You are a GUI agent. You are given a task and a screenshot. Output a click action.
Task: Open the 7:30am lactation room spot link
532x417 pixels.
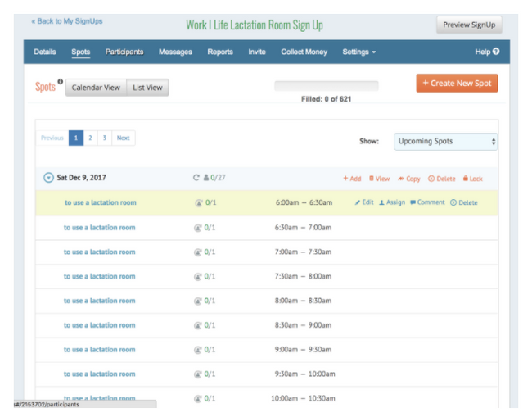click(99, 276)
